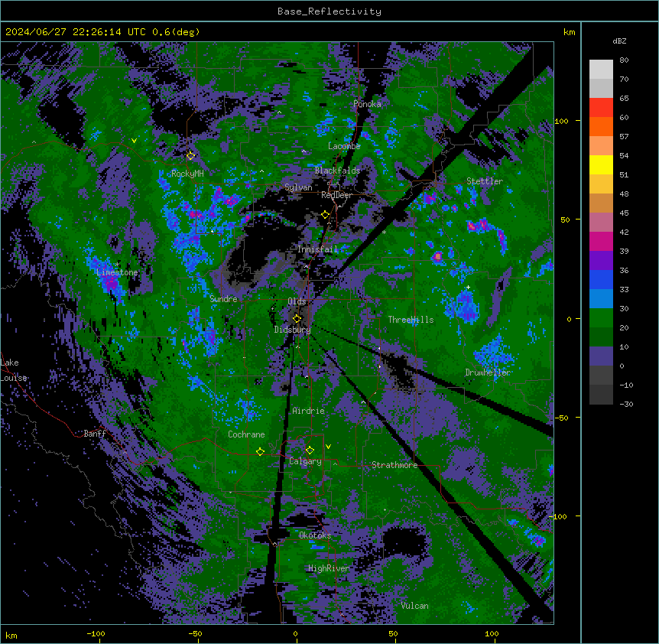Click the ThreeHills city label
Viewport: 659px width, 644px height.
[x=411, y=320]
